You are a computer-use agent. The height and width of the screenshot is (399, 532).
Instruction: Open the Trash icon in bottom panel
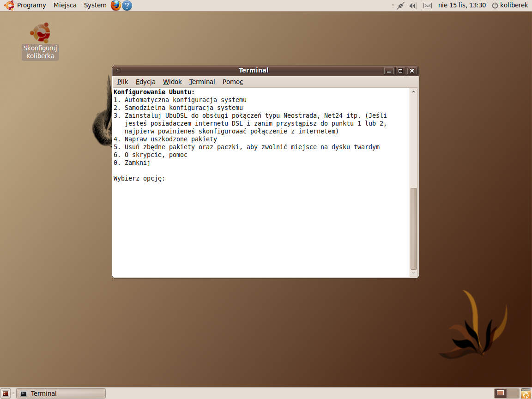click(526, 393)
